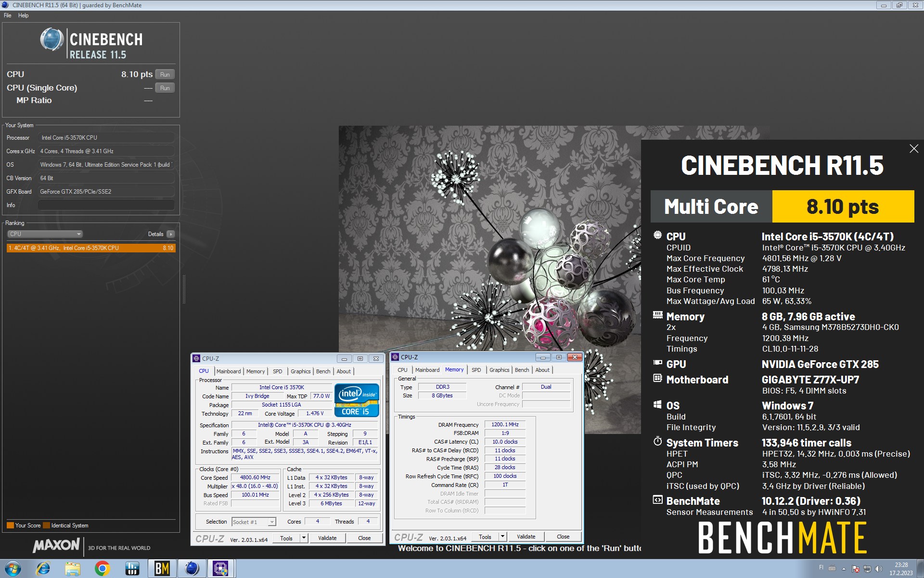Open About tab in right CPU-Z

coord(542,370)
